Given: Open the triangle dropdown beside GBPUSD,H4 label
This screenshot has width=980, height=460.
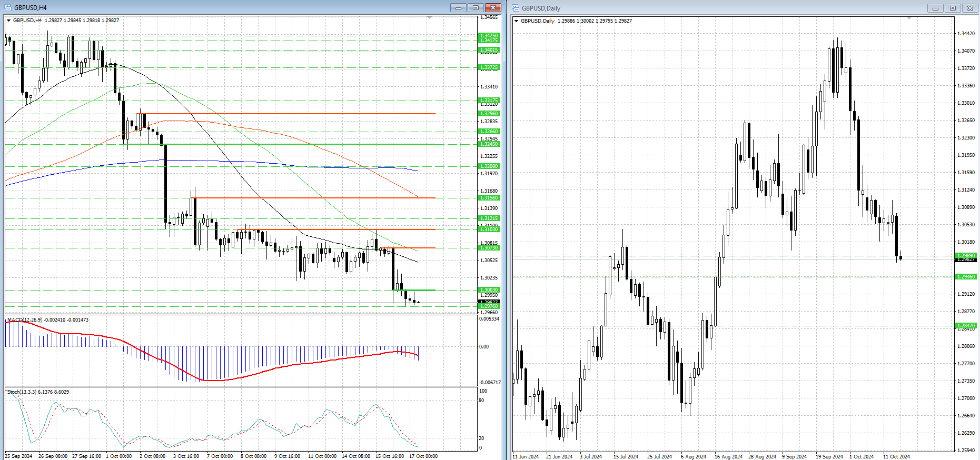Looking at the screenshot, I should point(8,21).
